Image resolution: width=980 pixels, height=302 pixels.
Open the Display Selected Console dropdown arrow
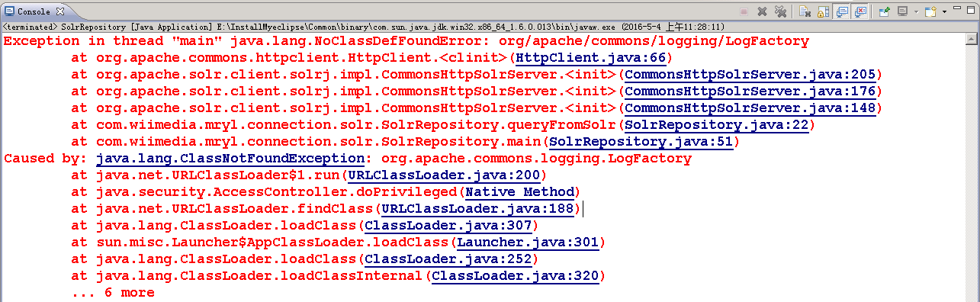click(x=917, y=12)
